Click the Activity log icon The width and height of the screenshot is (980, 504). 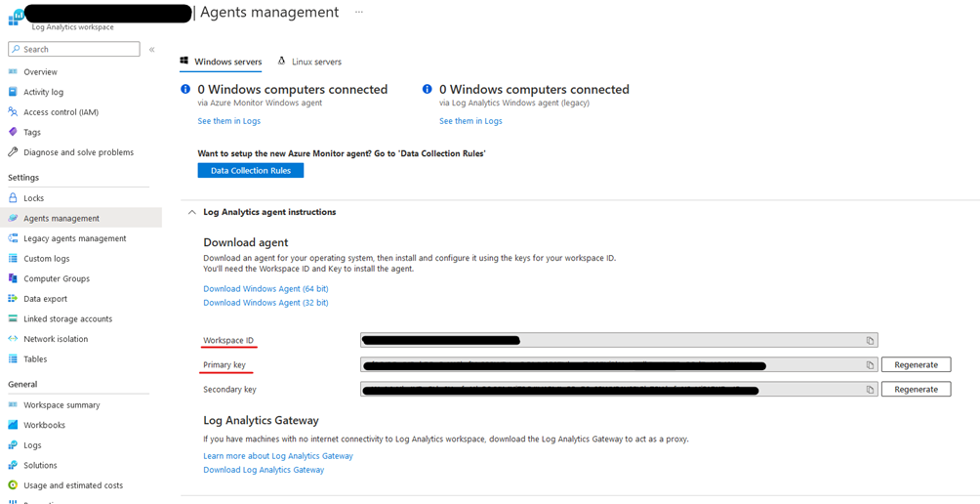click(13, 92)
